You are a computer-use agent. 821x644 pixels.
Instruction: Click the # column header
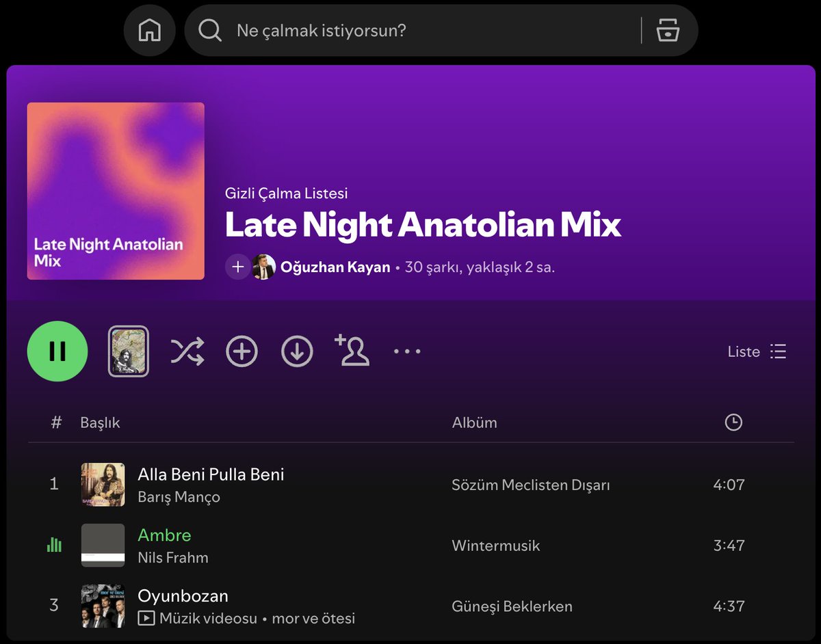56,422
